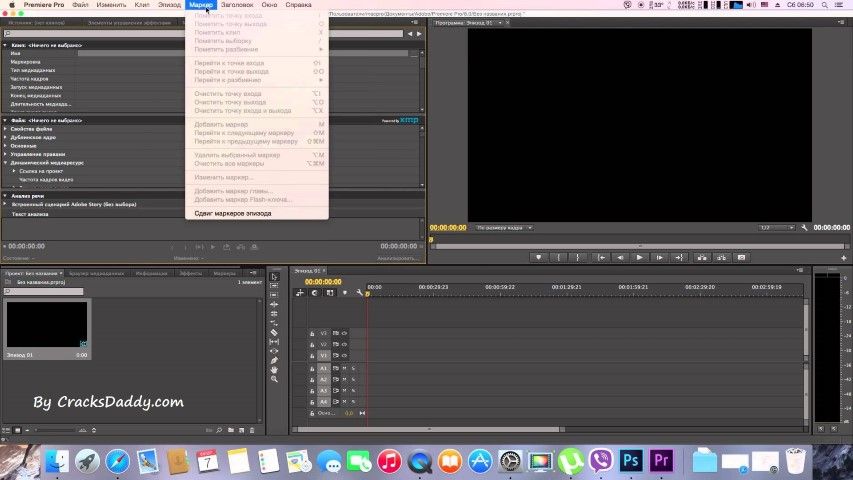
Task: Go to In point in Program monitor
Action: [601, 257]
